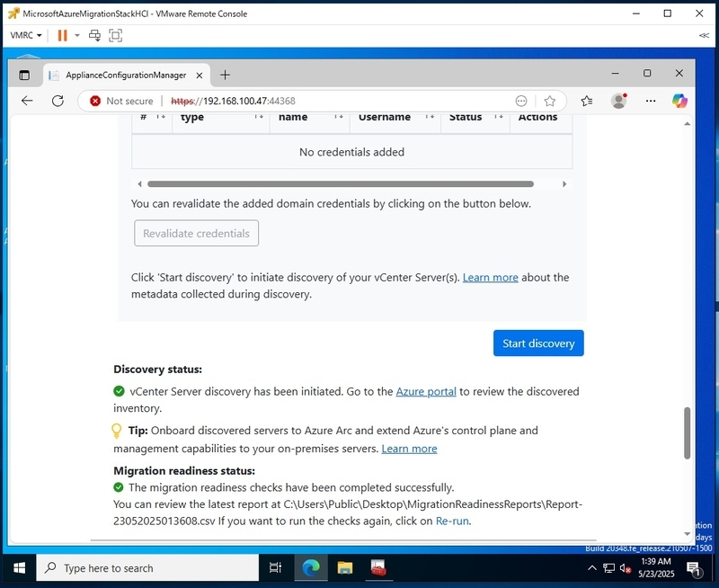Click Re-run to repeat readiness checks
Image resolution: width=719 pixels, height=588 pixels.
click(x=452, y=521)
